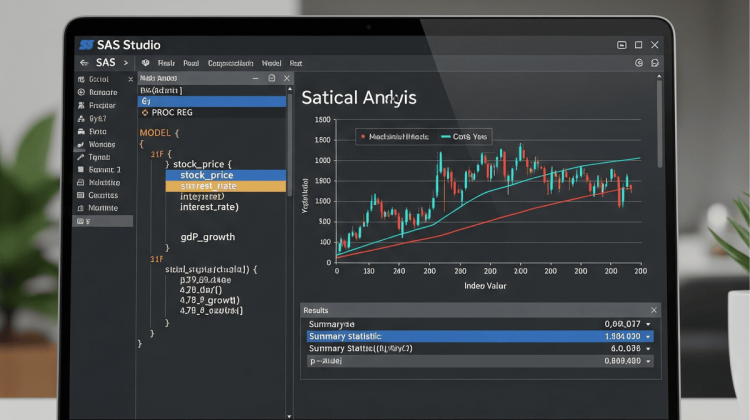Select the 'Summary Statitic(' result row
Viewport: 750px width, 420px height.
click(x=480, y=349)
